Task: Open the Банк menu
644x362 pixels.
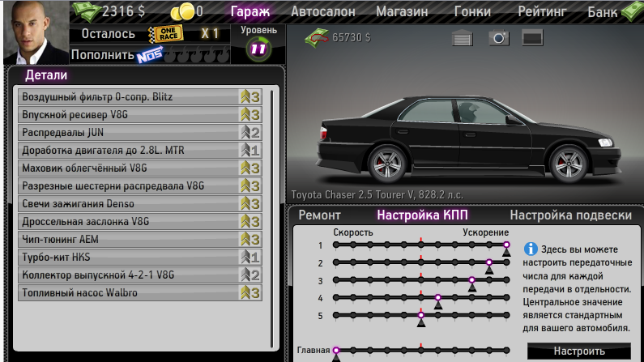Action: [603, 12]
